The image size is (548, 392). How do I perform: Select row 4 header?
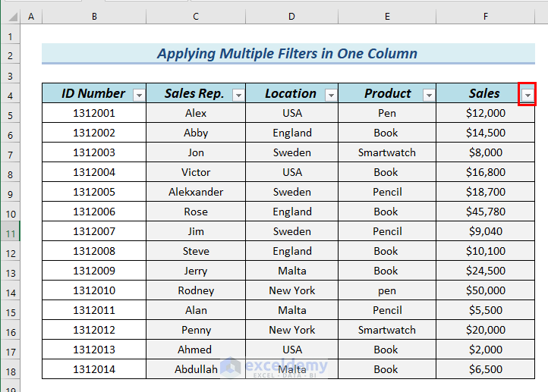[10, 94]
